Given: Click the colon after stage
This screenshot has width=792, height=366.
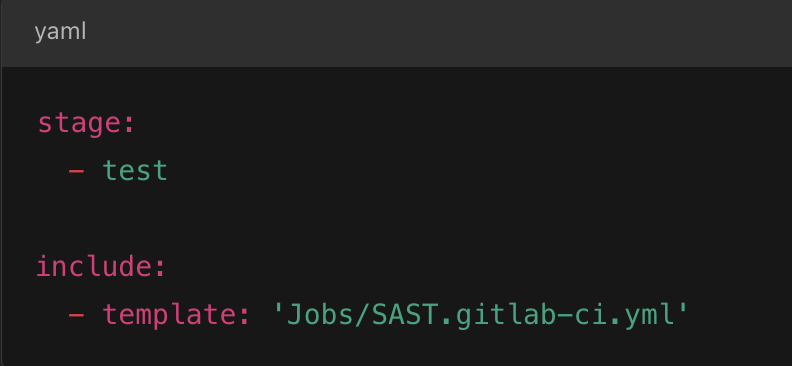Looking at the screenshot, I should tap(129, 125).
